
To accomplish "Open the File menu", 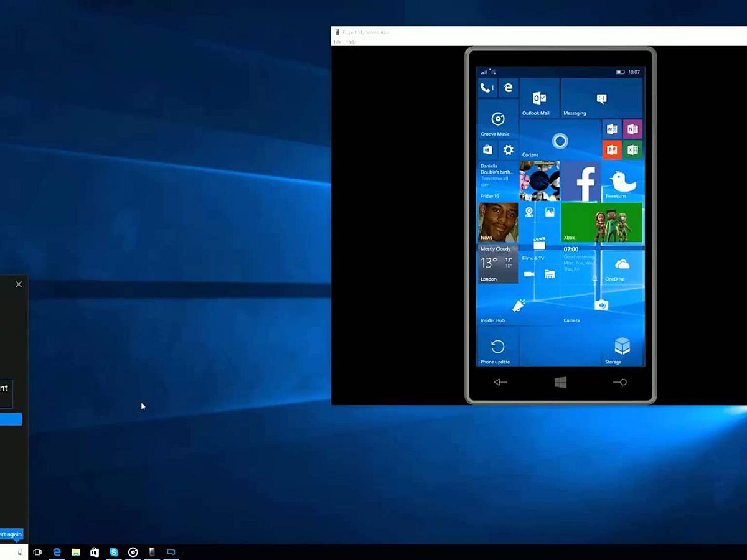I will pyautogui.click(x=337, y=42).
